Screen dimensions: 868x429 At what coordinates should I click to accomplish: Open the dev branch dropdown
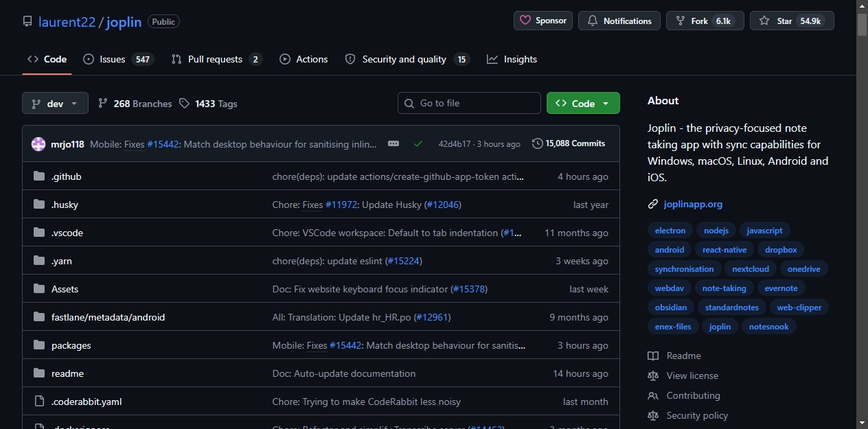coord(55,104)
